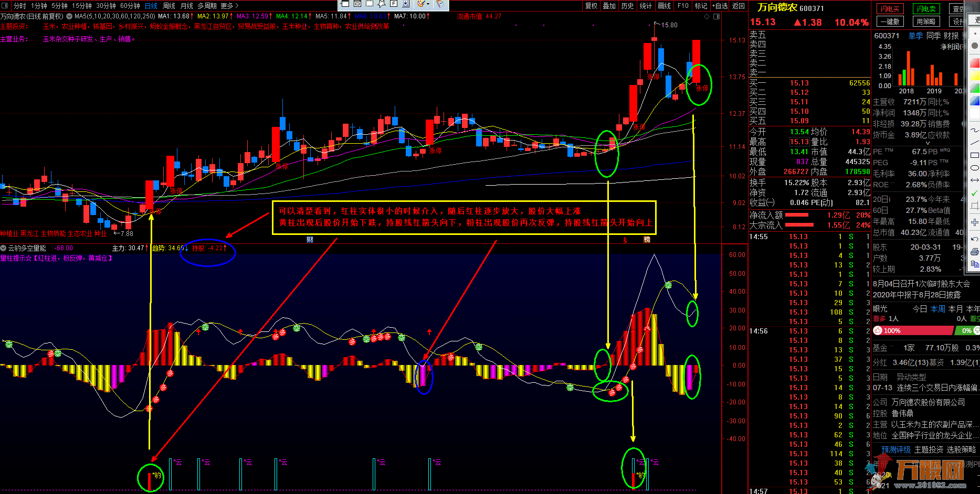Image resolution: width=980 pixels, height=494 pixels.
Task: Pick the green color swatch in side palette
Action: 975,88
